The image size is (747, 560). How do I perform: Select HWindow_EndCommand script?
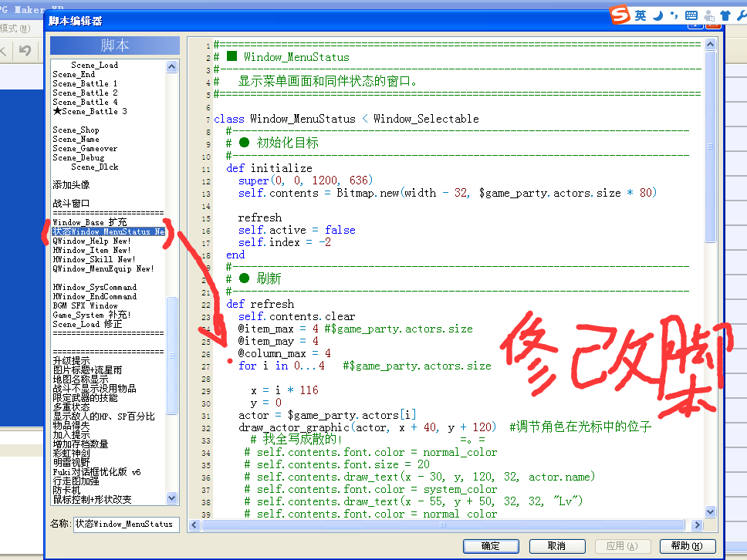(94, 297)
